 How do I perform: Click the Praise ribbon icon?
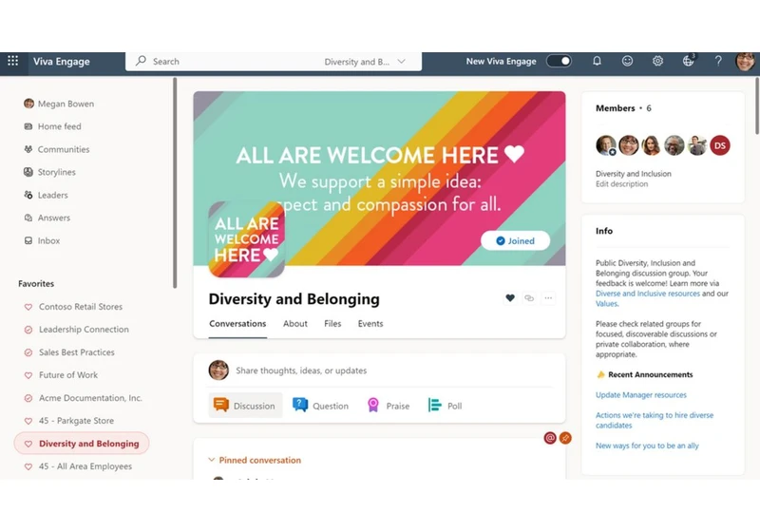pyautogui.click(x=373, y=405)
